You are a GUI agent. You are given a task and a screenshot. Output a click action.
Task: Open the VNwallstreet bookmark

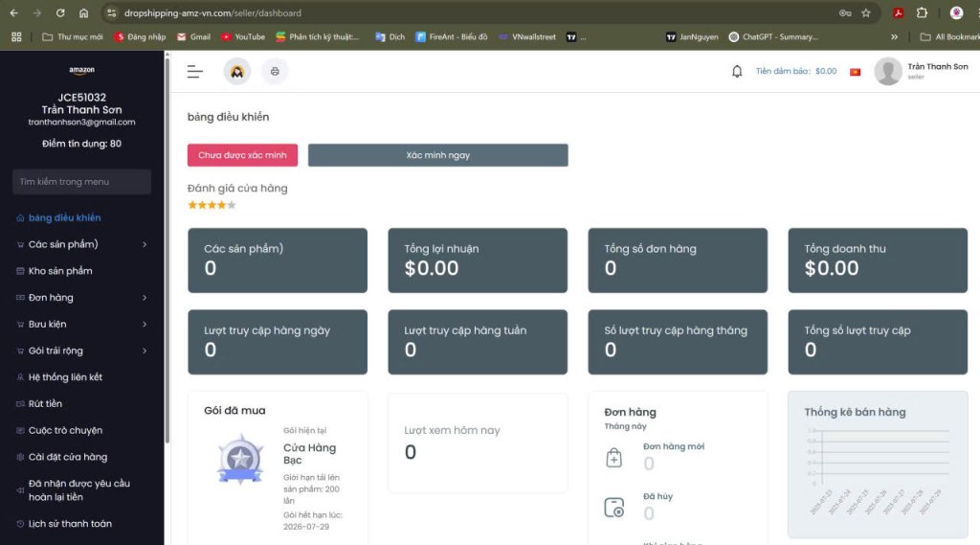[527, 37]
